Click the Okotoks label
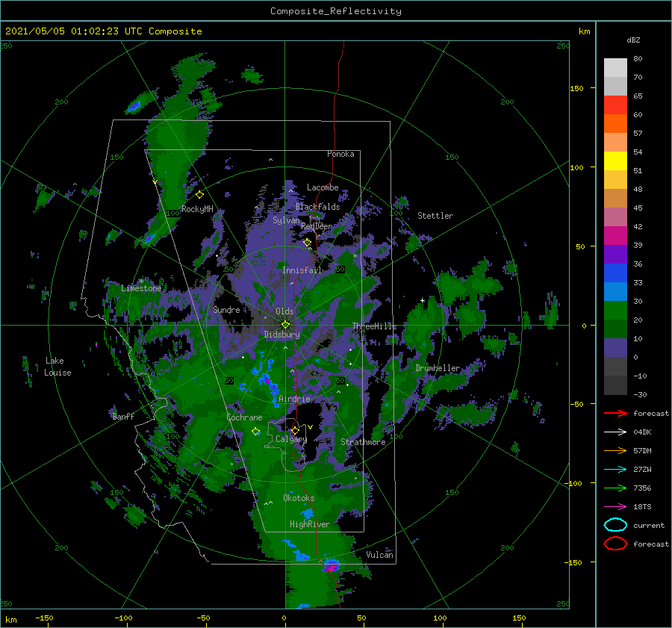 point(299,498)
